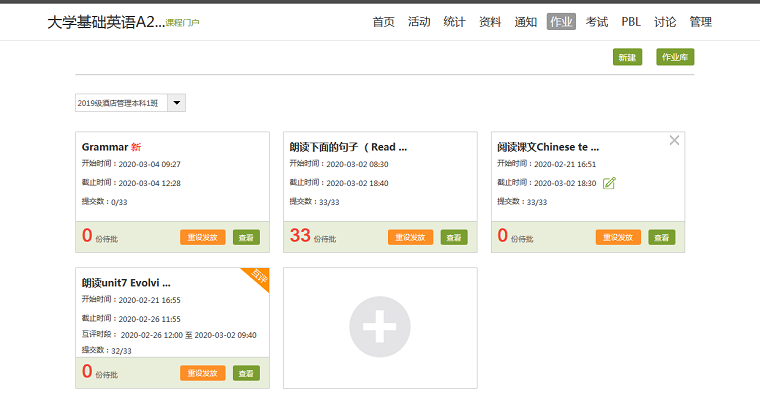Close the 阅读课文Chinese te assignment card
The width and height of the screenshot is (760, 396).
(674, 140)
